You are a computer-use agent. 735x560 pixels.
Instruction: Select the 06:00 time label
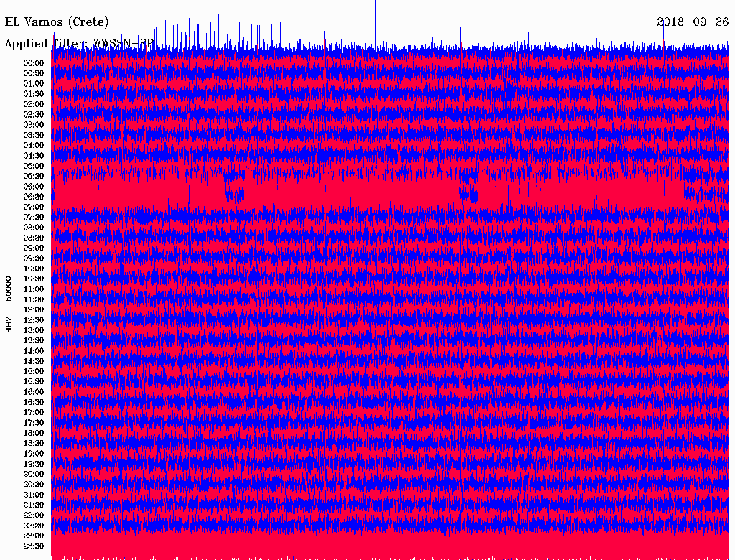[x=34, y=186]
